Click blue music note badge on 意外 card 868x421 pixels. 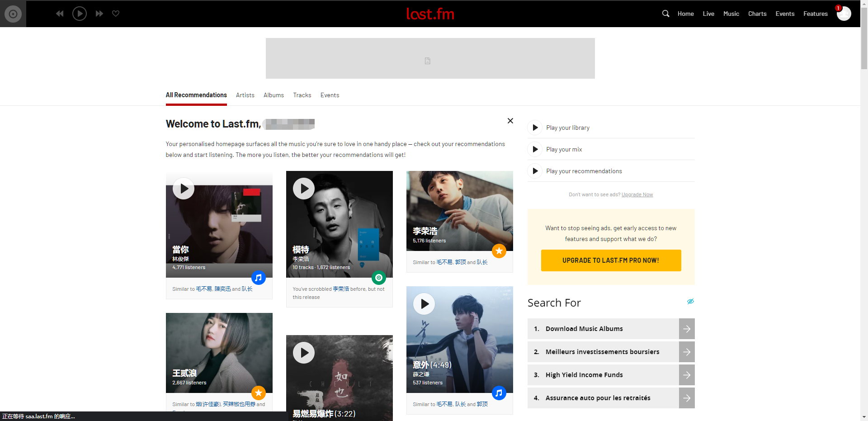point(499,393)
